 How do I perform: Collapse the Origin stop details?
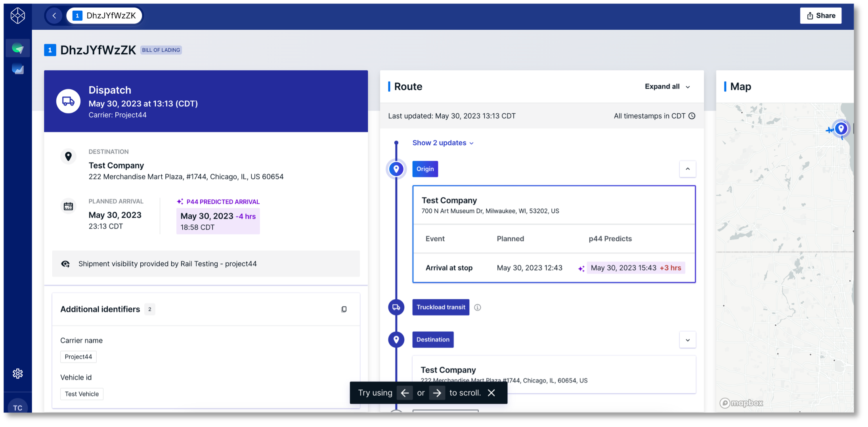tap(688, 169)
